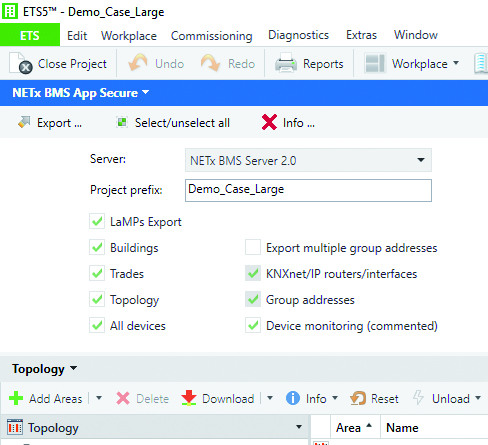Click the Select/unselect all checkbox icon
This screenshot has width=488, height=445.
122,122
